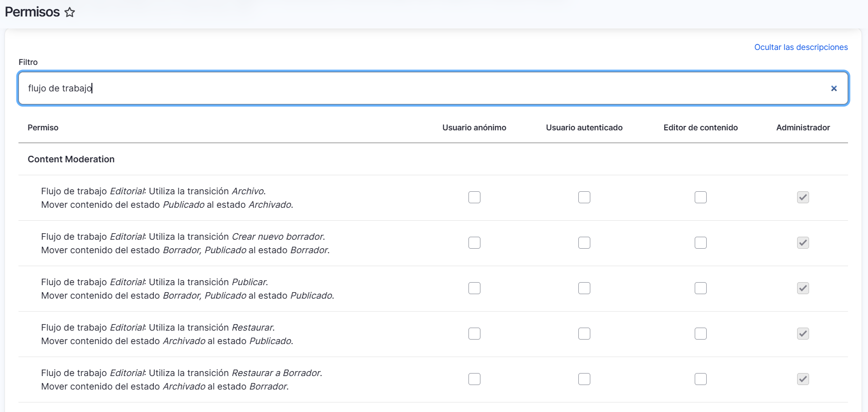Check Usuario anónimo for Restaurar a Borrador
868x412 pixels.
(x=474, y=379)
